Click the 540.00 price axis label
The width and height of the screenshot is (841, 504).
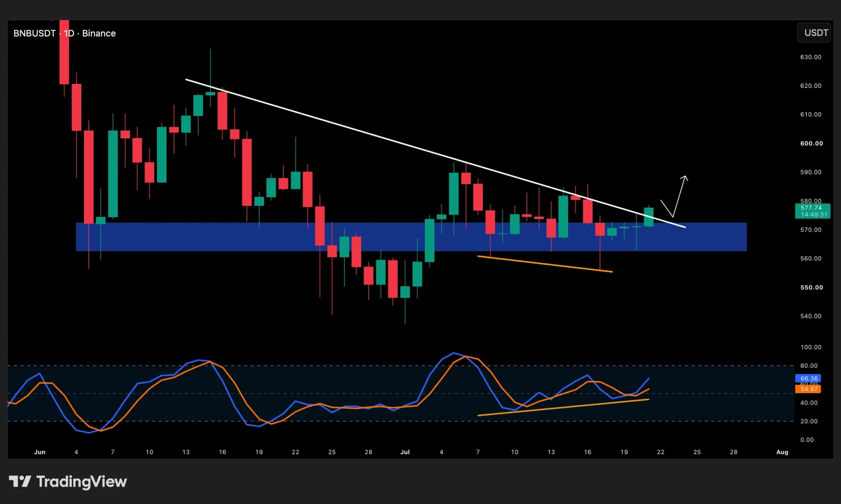[811, 316]
